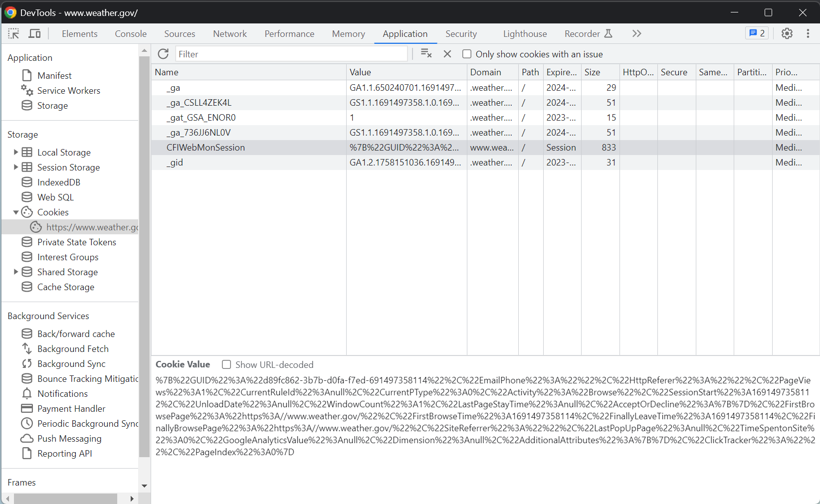Screen dimensions: 820x504
Task: Toggle the device toolbar icon
Action: (x=34, y=33)
